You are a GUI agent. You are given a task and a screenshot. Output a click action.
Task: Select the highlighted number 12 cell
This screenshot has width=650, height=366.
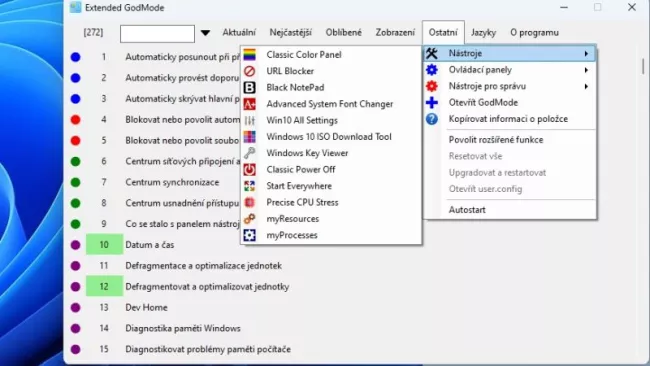(x=104, y=286)
